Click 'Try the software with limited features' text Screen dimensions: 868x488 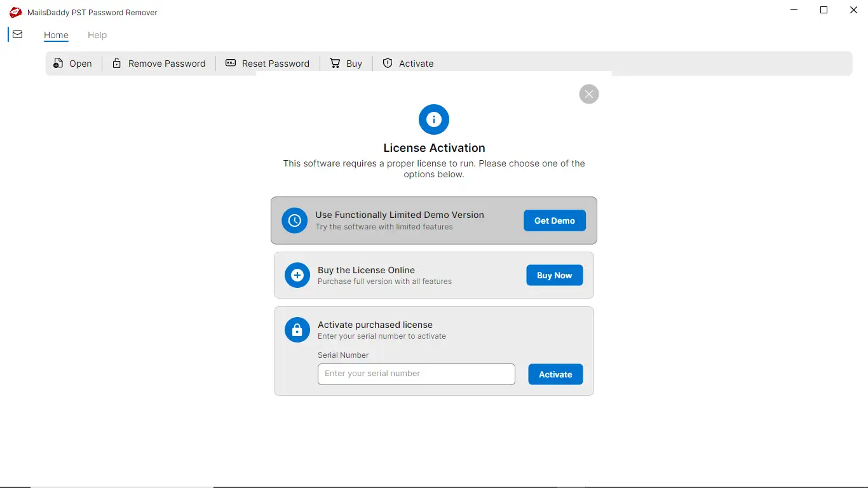point(384,227)
